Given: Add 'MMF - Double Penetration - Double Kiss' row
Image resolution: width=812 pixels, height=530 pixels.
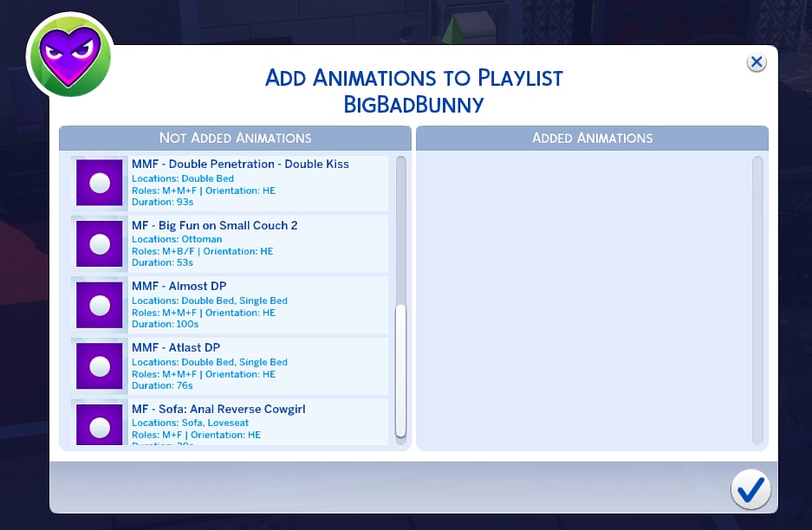Looking at the screenshot, I should click(230, 183).
